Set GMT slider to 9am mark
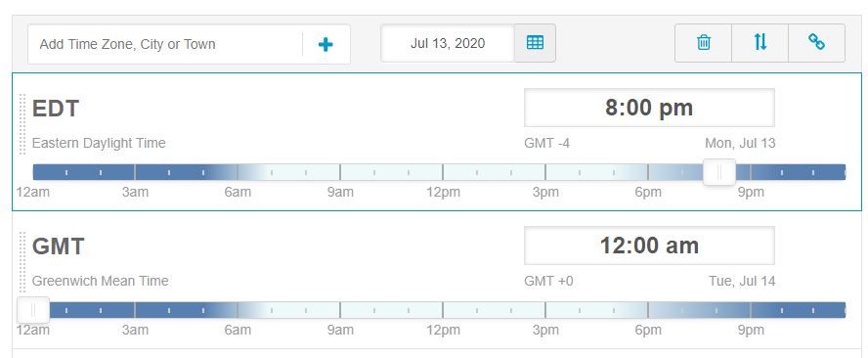 coord(340,310)
